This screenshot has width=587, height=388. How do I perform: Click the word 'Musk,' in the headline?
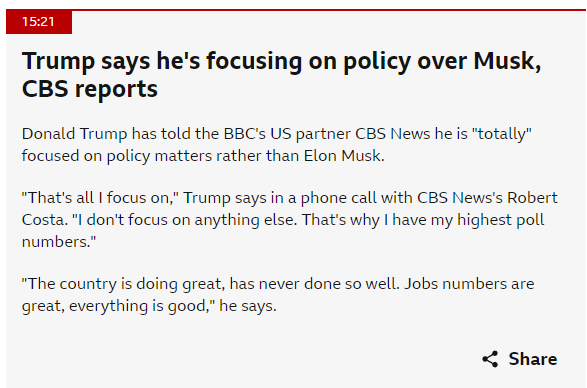(507, 61)
